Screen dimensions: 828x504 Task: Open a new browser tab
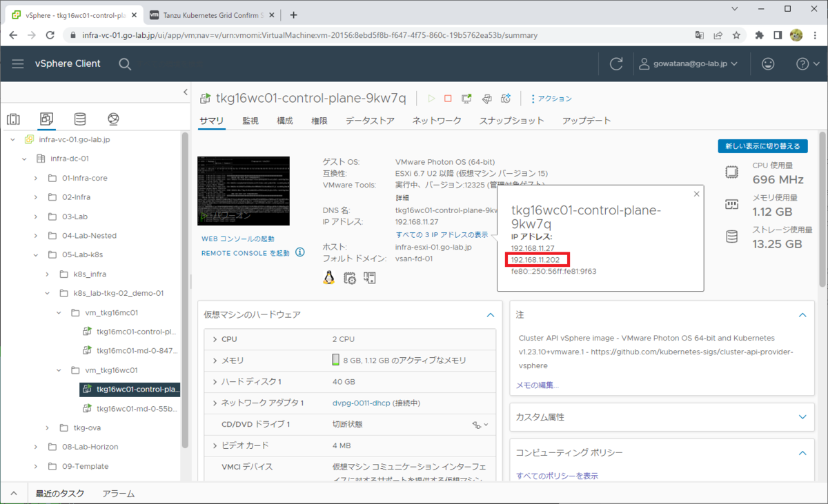click(x=293, y=14)
